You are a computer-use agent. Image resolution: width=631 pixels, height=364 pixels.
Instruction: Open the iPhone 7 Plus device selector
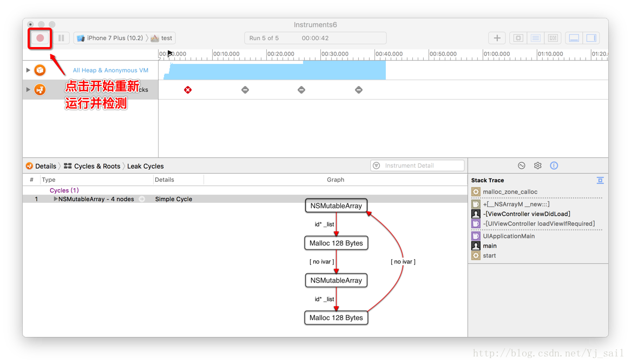coord(110,38)
